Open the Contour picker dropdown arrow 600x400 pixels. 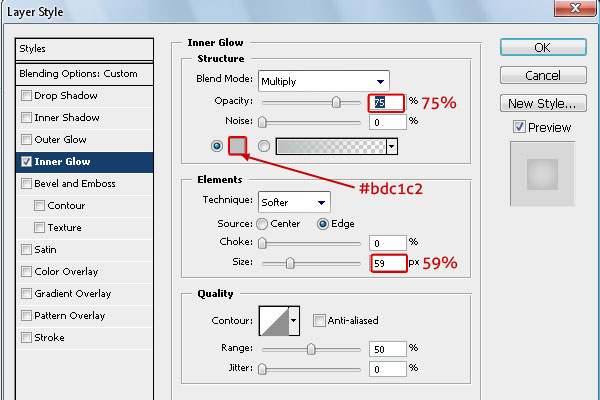tap(294, 321)
